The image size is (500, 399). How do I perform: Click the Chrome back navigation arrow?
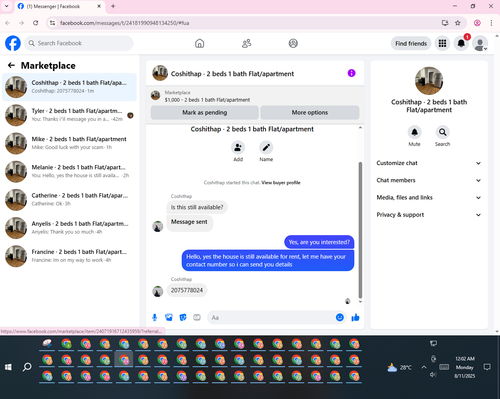(8, 23)
